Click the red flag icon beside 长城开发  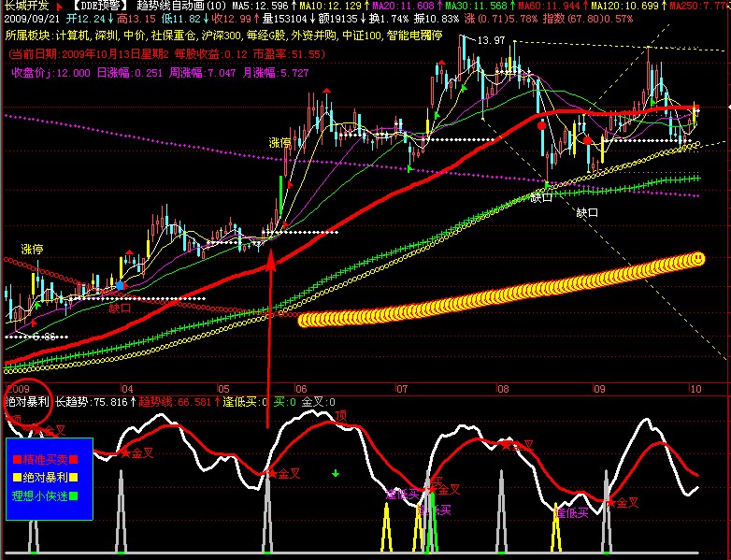click(59, 7)
